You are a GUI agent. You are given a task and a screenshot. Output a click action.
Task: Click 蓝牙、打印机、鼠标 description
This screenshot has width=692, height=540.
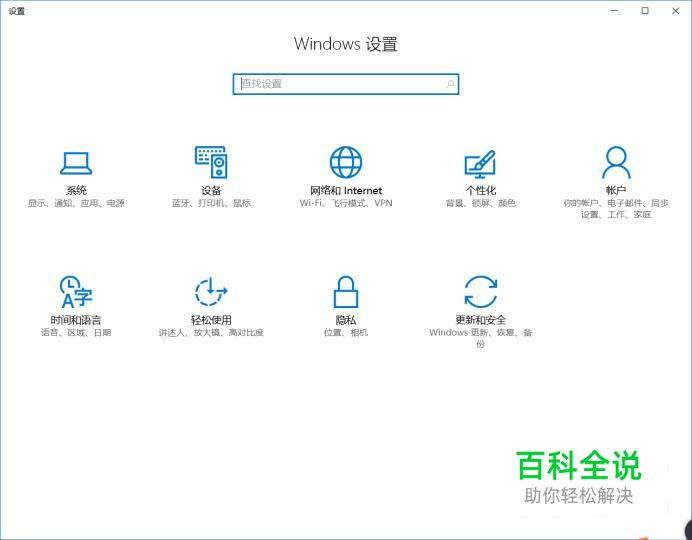click(211, 203)
